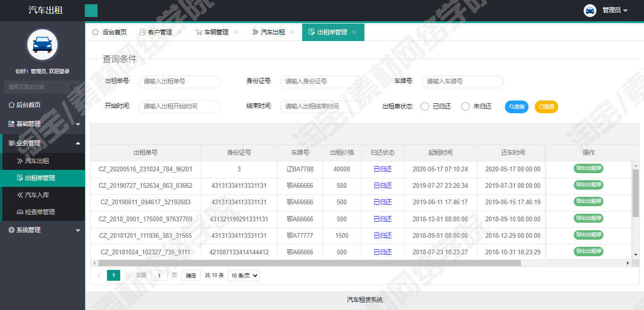Click plate number 辽BA7788 cell
This screenshot has height=310, width=644.
(x=300, y=169)
